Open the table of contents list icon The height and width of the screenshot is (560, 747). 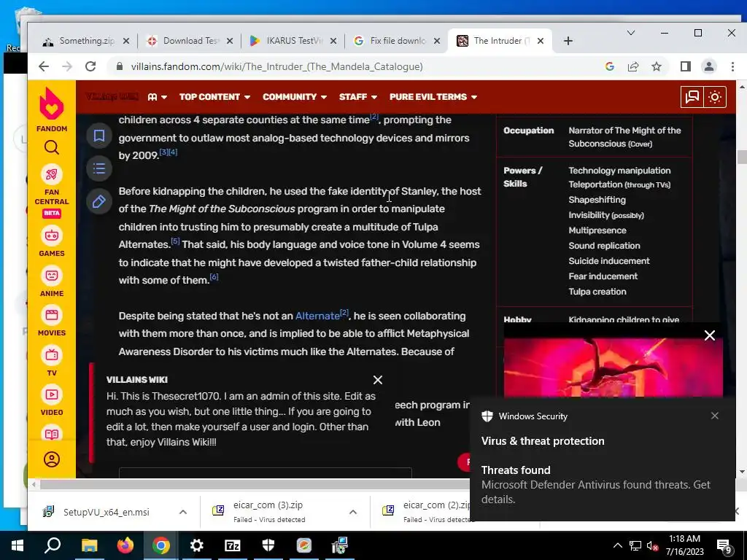pos(99,168)
